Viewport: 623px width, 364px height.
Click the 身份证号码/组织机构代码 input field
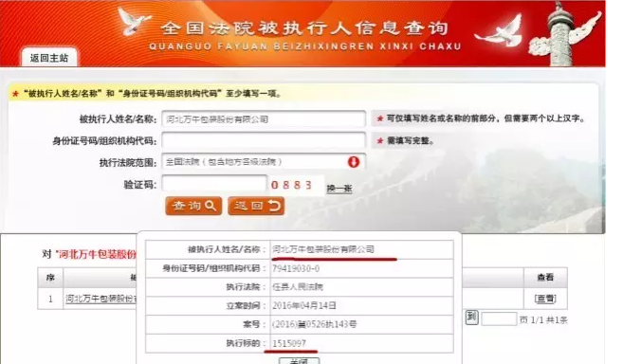[264, 140]
